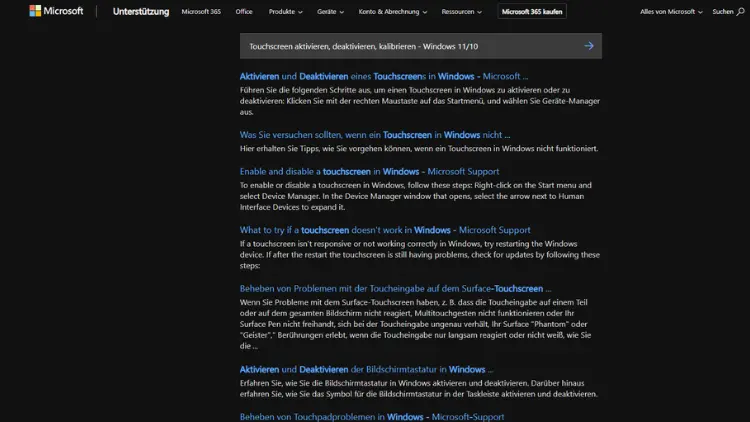This screenshot has width=750, height=422.
Task: Click the snippet 'If a touchscreen isn't responsive'
Action: click(x=420, y=255)
